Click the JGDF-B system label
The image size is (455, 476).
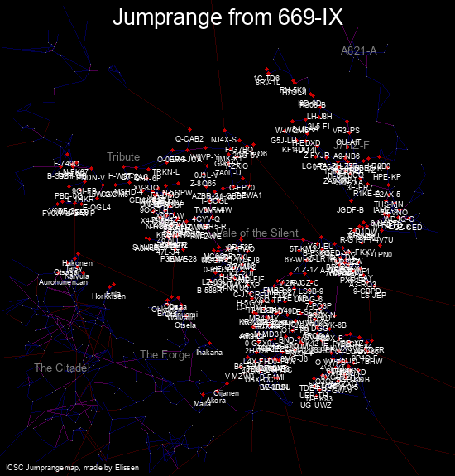pyautogui.click(x=350, y=210)
